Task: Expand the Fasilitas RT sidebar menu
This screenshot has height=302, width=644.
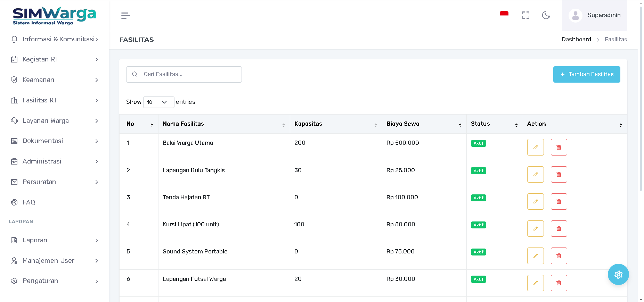Action: point(55,100)
